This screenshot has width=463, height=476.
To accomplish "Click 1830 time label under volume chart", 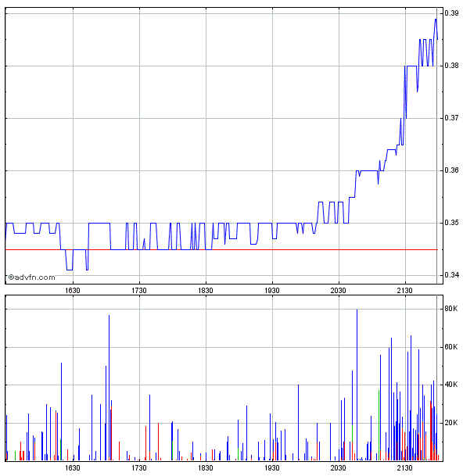I will 206,468.
